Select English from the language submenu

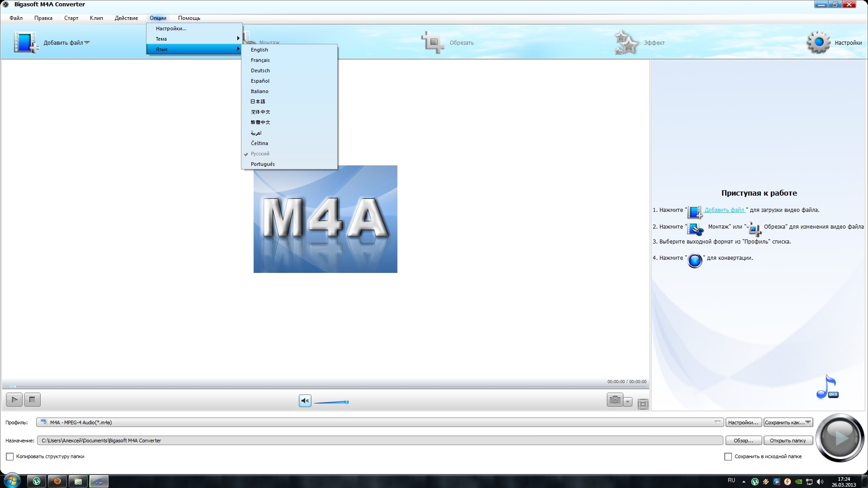tap(259, 50)
